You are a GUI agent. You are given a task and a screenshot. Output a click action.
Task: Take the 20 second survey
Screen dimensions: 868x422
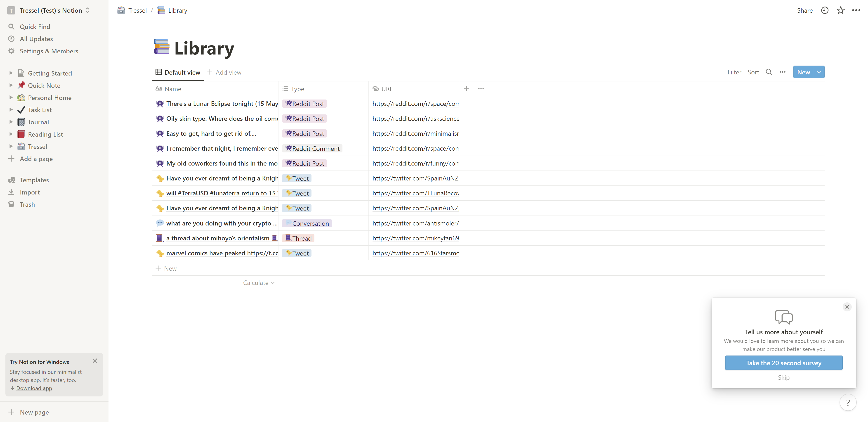(x=783, y=363)
